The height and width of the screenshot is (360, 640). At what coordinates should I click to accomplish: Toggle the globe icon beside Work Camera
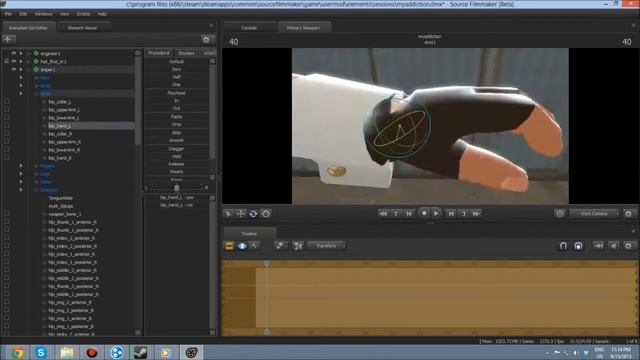(x=560, y=213)
